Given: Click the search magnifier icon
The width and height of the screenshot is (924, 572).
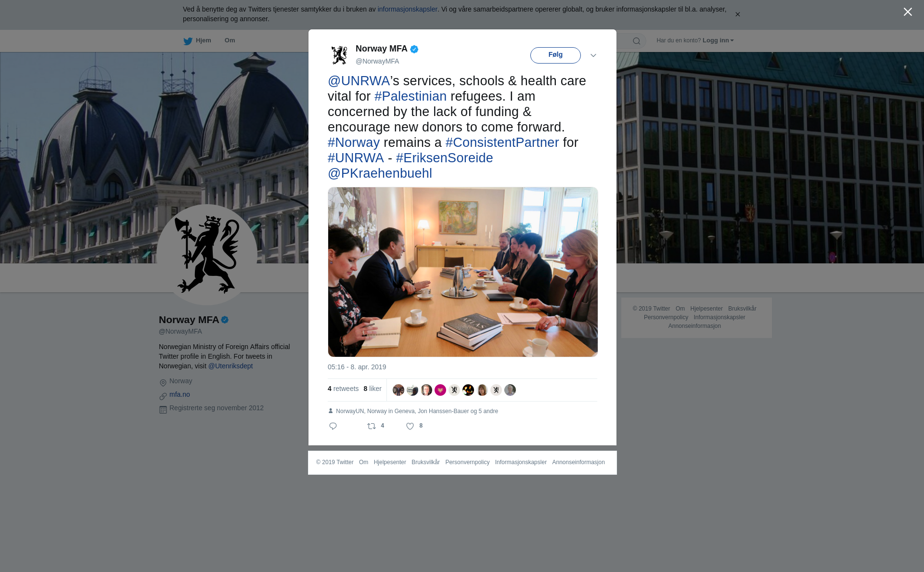Looking at the screenshot, I should tap(637, 41).
